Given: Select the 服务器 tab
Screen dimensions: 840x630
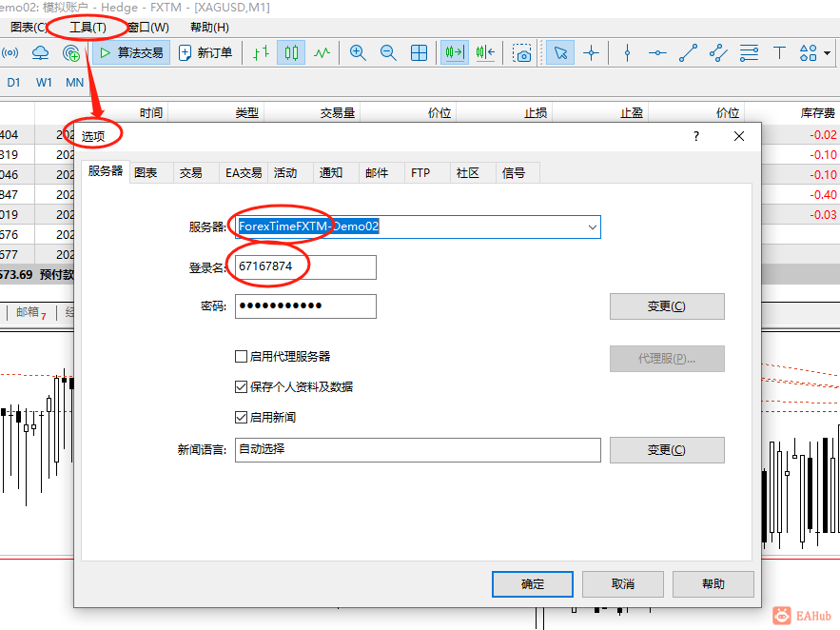Looking at the screenshot, I should pos(106,171).
